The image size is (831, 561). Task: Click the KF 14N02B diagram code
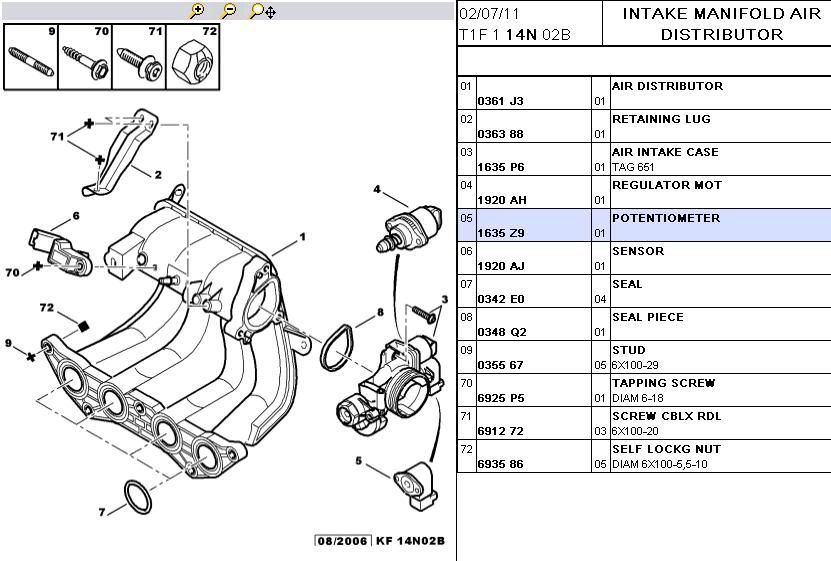[411, 541]
